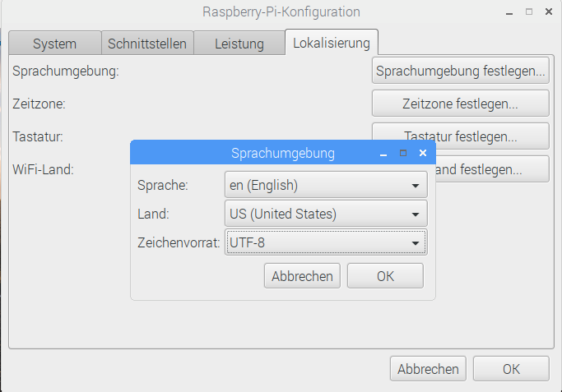Open Zeitzone festlegen settings
Screen dimensions: 562x392
(x=461, y=104)
